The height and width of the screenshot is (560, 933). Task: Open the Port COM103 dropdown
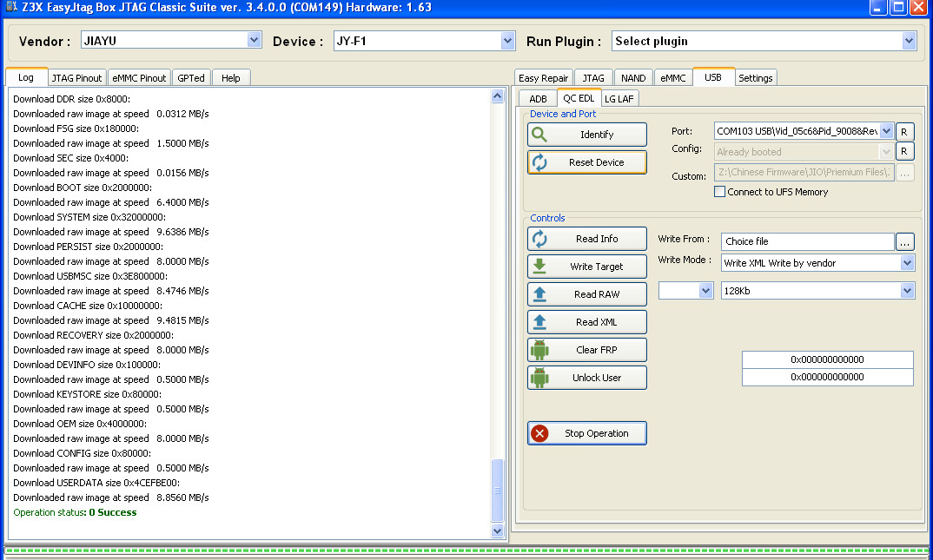coord(886,131)
